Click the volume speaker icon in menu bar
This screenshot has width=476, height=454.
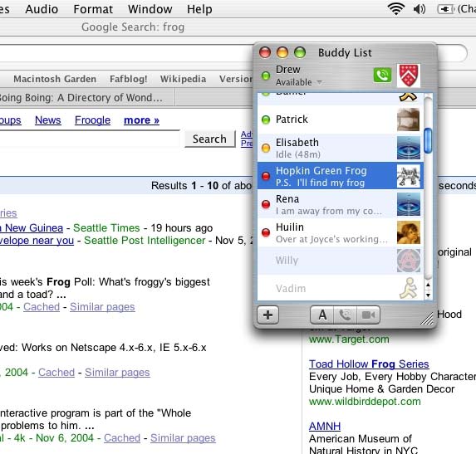tap(420, 9)
